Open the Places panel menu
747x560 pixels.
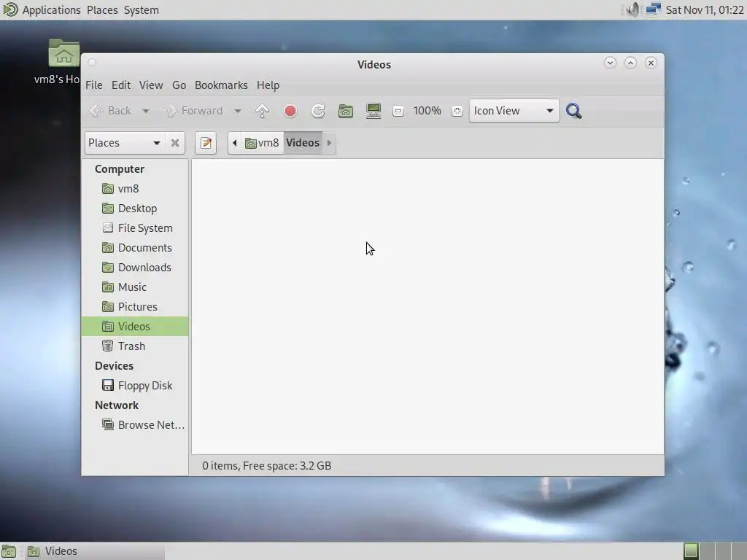click(102, 10)
